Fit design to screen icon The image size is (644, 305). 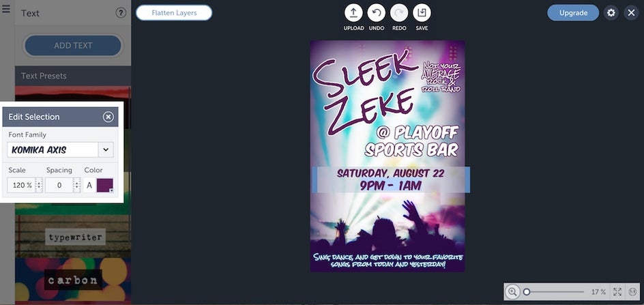pos(617,292)
